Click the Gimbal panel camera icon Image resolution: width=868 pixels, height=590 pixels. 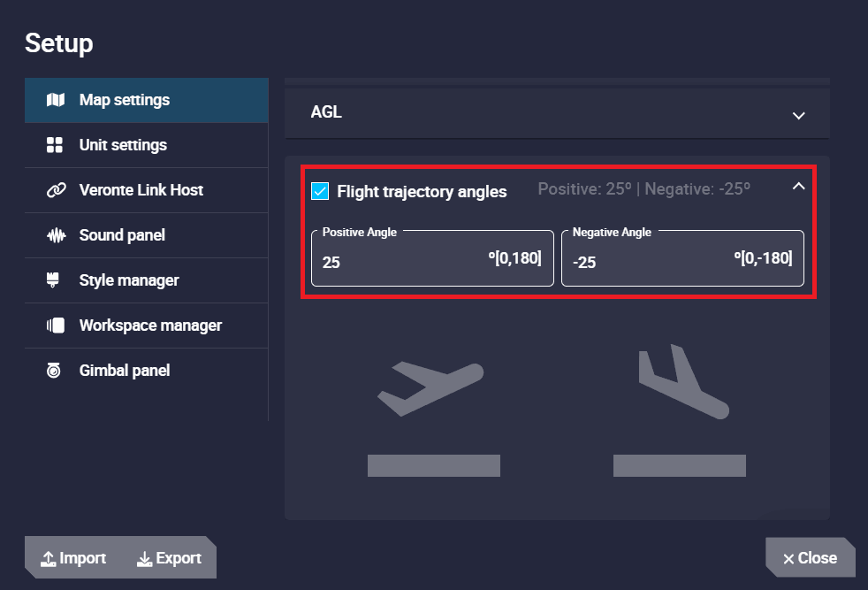point(55,371)
